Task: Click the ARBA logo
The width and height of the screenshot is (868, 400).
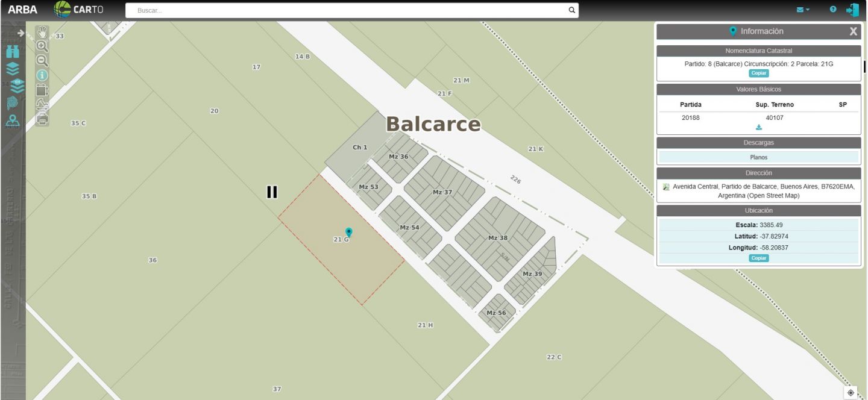Action: point(22,10)
